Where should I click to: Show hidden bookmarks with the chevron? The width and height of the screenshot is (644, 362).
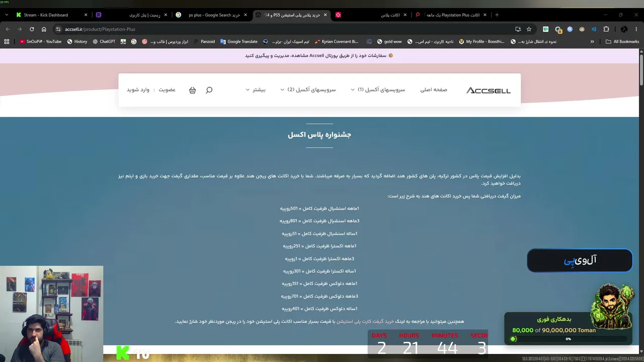click(592, 42)
